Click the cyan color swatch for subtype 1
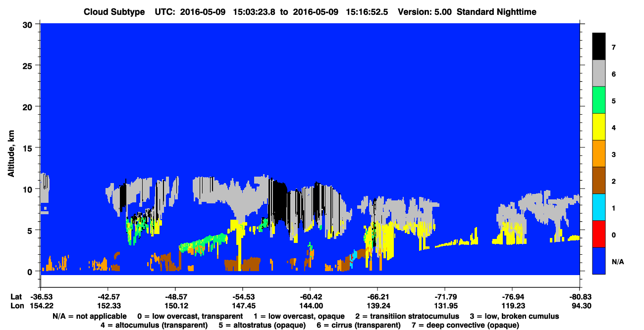644x330 pixels. [x=599, y=207]
